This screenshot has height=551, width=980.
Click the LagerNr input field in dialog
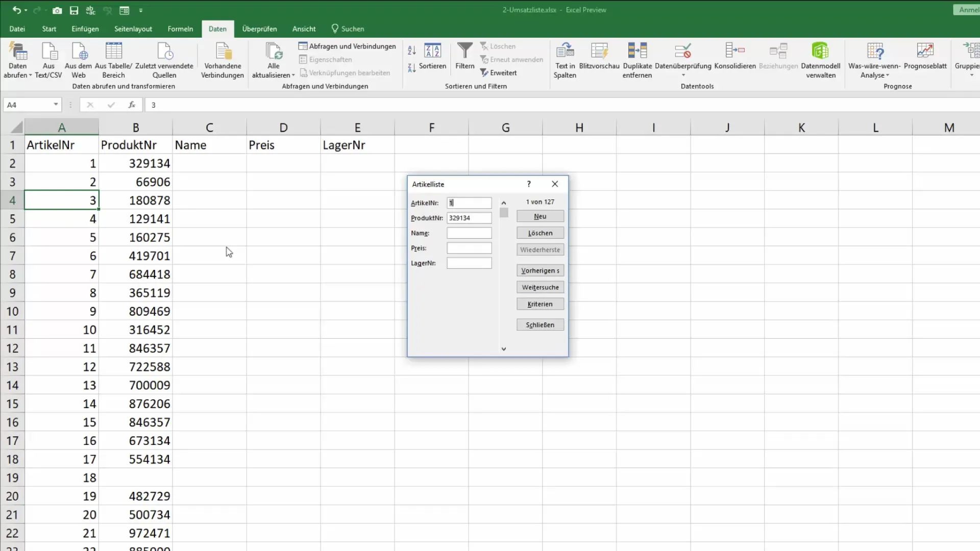click(469, 263)
